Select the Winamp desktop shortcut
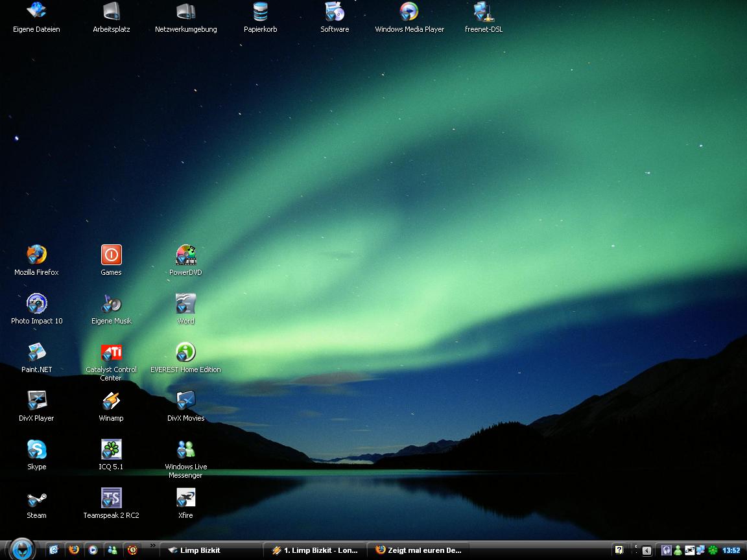Image resolution: width=747 pixels, height=560 pixels. 111,406
